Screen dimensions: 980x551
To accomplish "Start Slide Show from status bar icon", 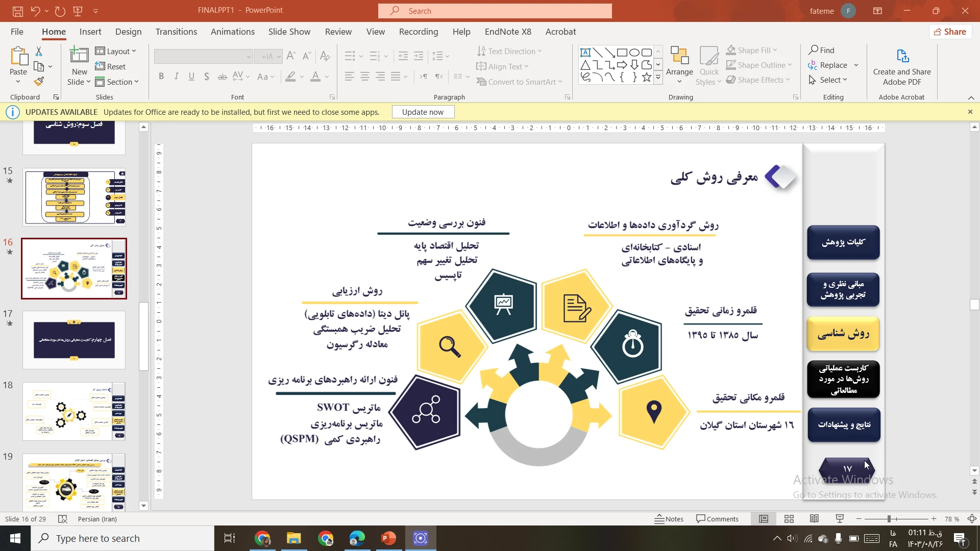I will pyautogui.click(x=840, y=519).
